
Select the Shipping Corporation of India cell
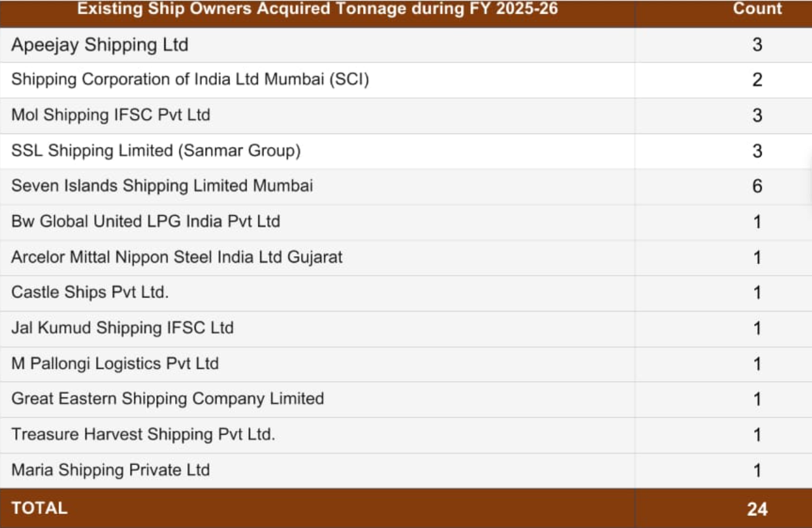190,80
